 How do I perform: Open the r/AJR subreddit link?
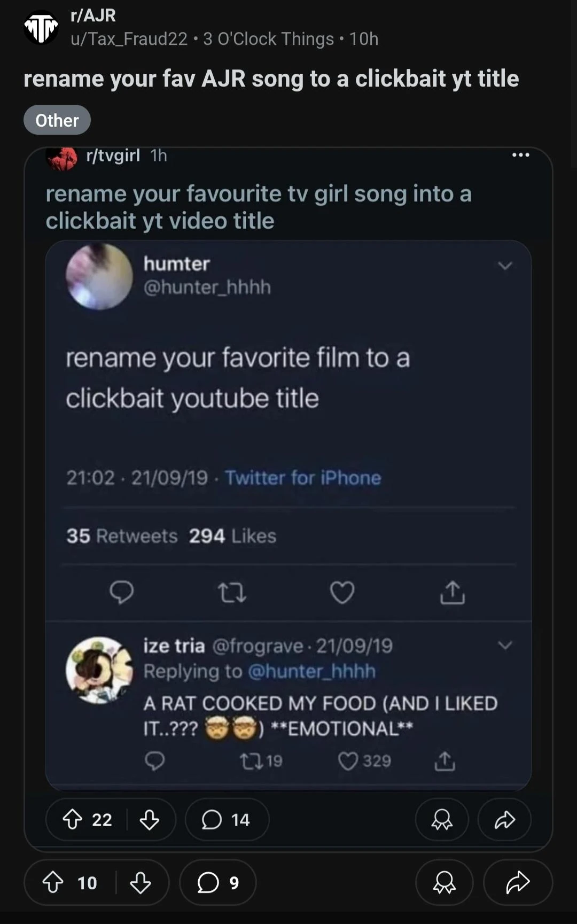click(x=93, y=15)
